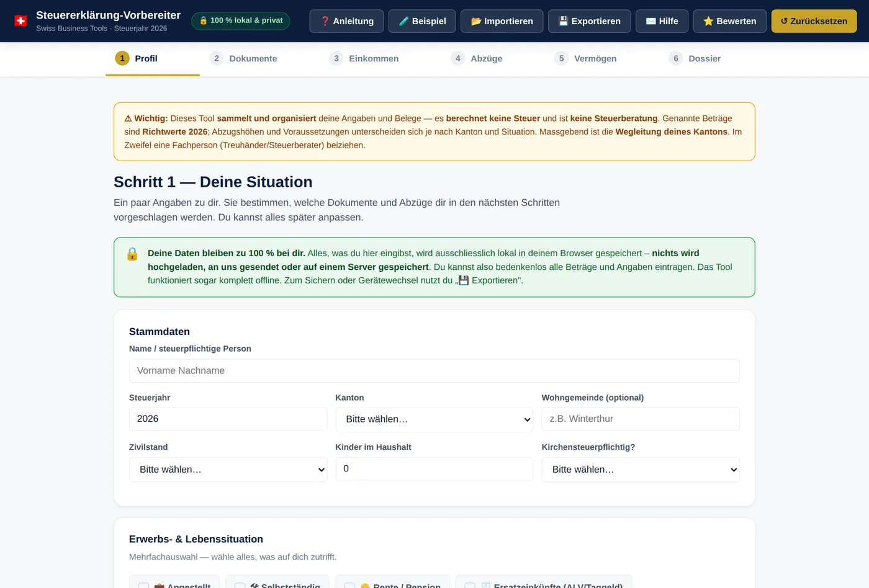Export data with Exportieren

pos(589,21)
